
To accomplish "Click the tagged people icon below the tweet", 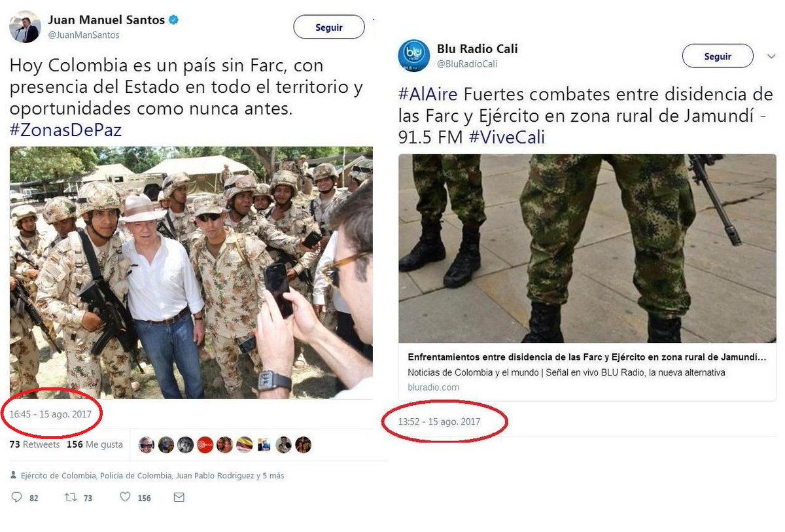I will tap(14, 476).
